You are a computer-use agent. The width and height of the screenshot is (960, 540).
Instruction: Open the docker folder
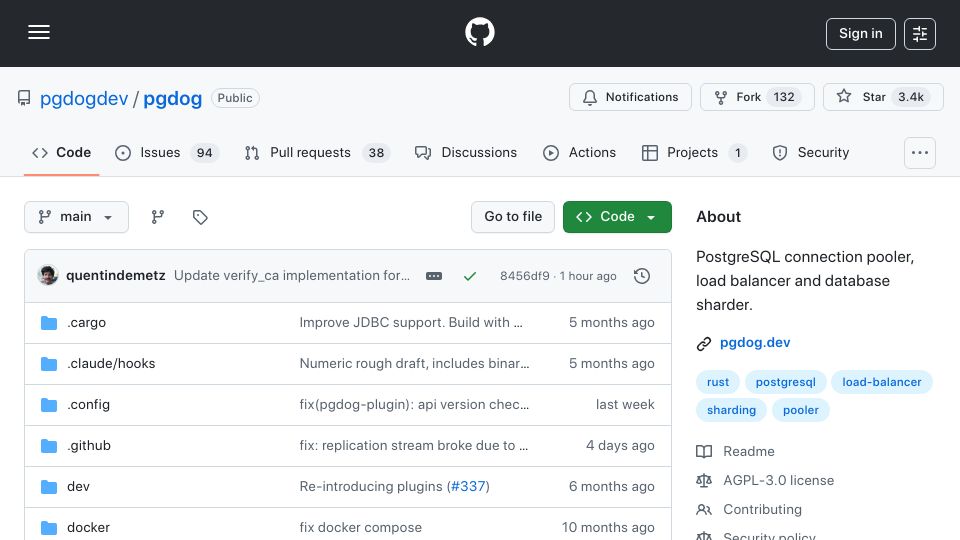click(x=88, y=528)
